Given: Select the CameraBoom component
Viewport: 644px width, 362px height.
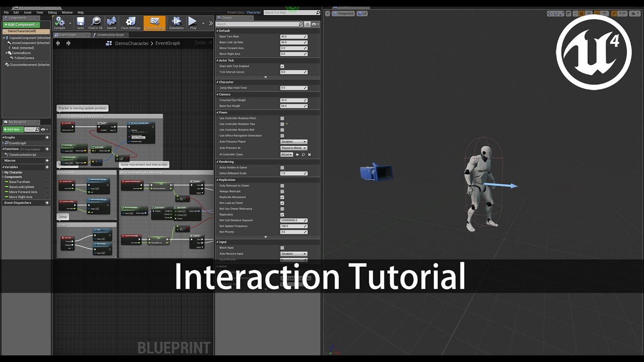Looking at the screenshot, I should (22, 53).
